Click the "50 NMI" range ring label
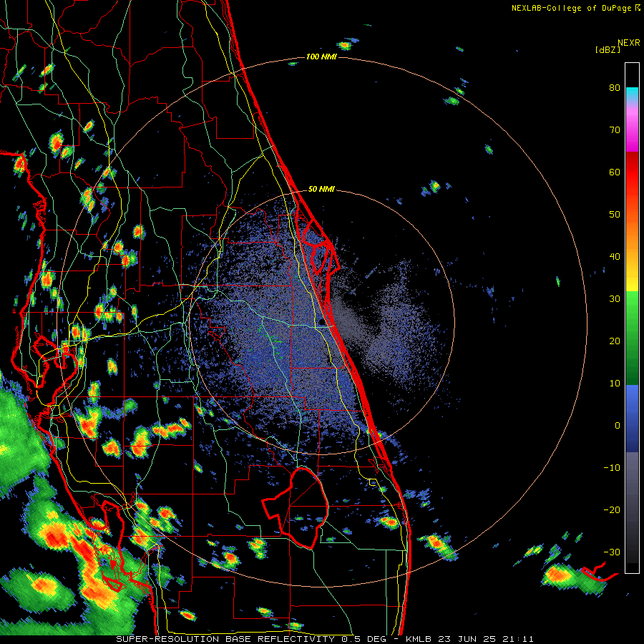The width and height of the screenshot is (644, 644). [x=321, y=190]
